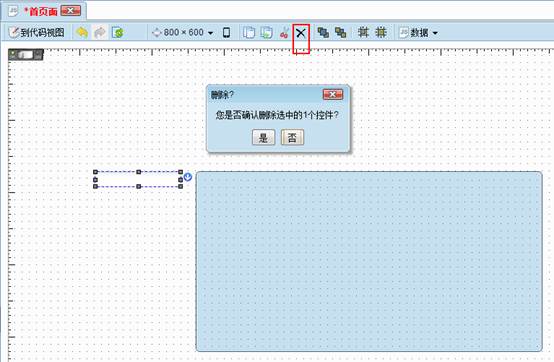
Task: Close the 首页面 tab
Action: [70, 11]
